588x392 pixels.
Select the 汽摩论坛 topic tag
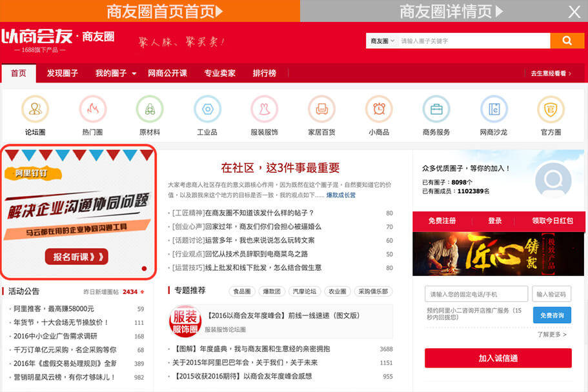tap(304, 291)
